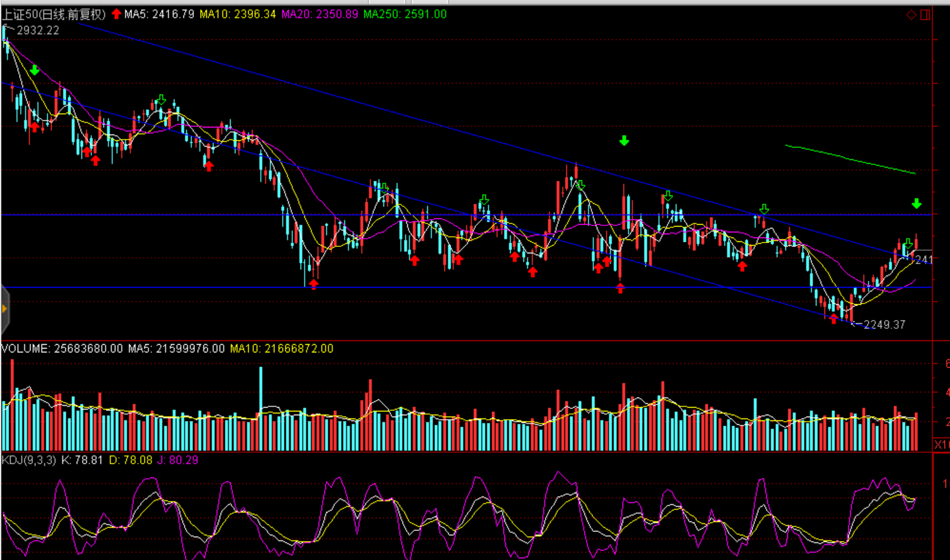950x560 pixels.
Task: Click the 2249.37 lowest price marker
Action: click(884, 324)
